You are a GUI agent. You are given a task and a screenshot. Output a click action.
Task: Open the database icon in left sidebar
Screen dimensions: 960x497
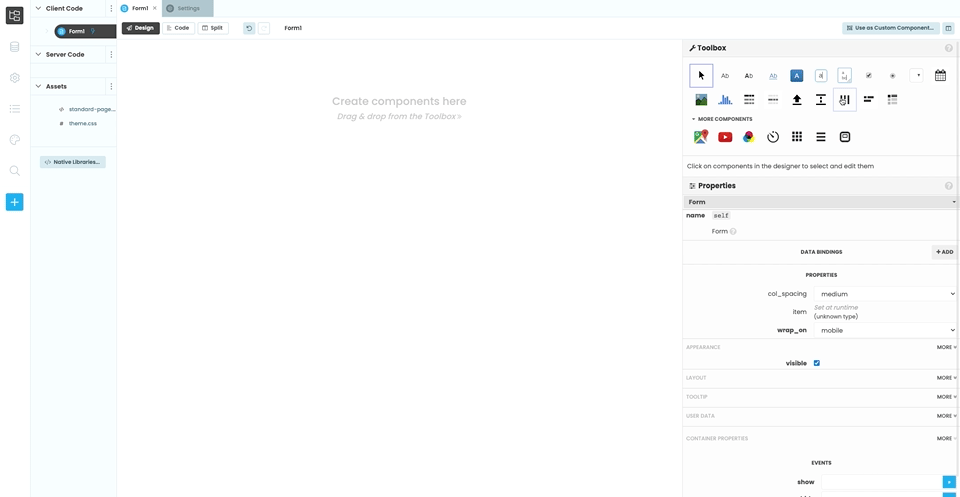[x=15, y=47]
